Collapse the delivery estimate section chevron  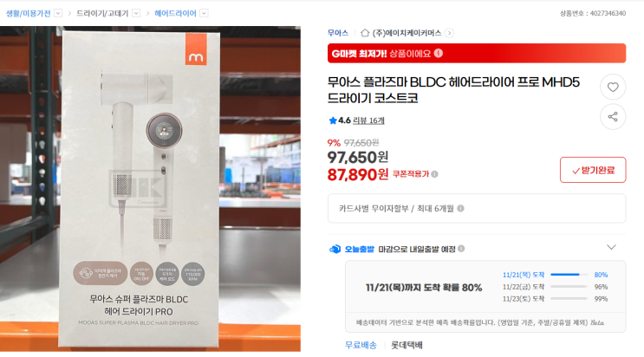click(611, 247)
